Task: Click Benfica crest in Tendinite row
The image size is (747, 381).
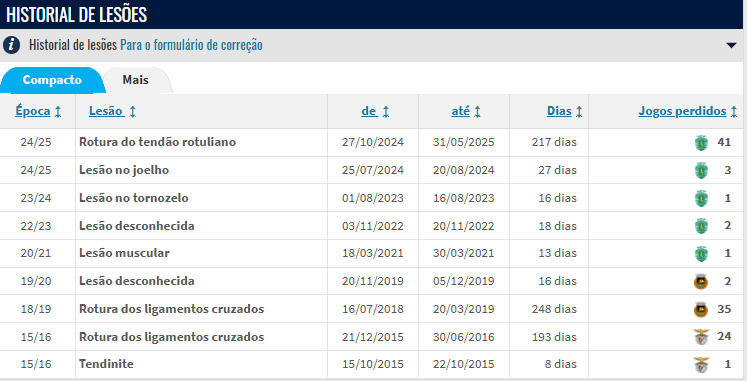Action: pyautogui.click(x=701, y=365)
